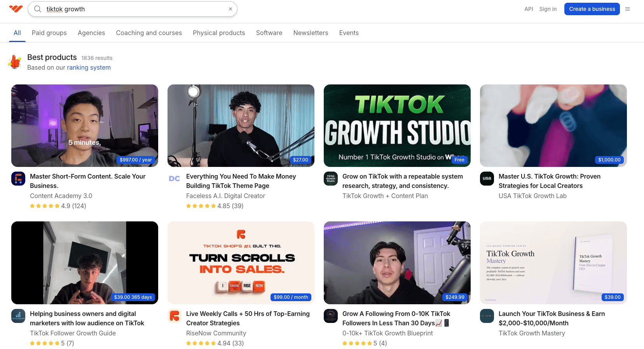Screen dimensions: 644x349
Task: Click the TikTok Growth Mastery seller avatar
Action: click(x=487, y=316)
